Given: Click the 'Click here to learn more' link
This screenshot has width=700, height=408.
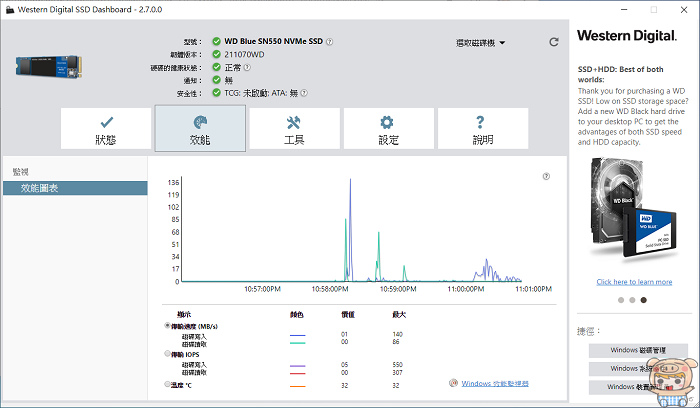Looking at the screenshot, I should pyautogui.click(x=634, y=282).
